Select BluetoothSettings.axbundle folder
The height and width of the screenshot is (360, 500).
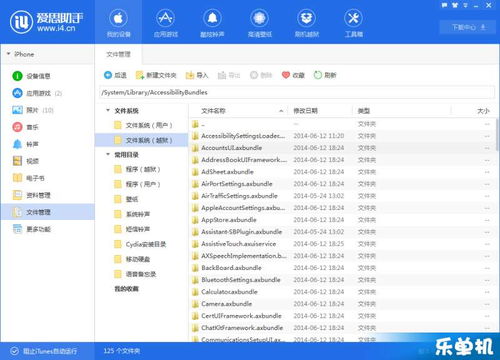pyautogui.click(x=342, y=280)
